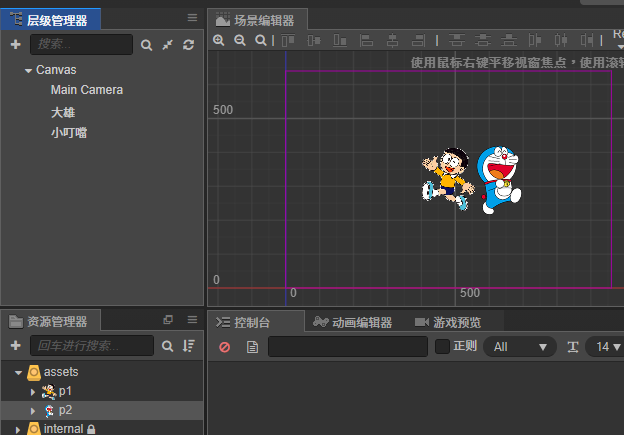Align selected nodes to top edge
The height and width of the screenshot is (435, 624).
click(x=288, y=40)
